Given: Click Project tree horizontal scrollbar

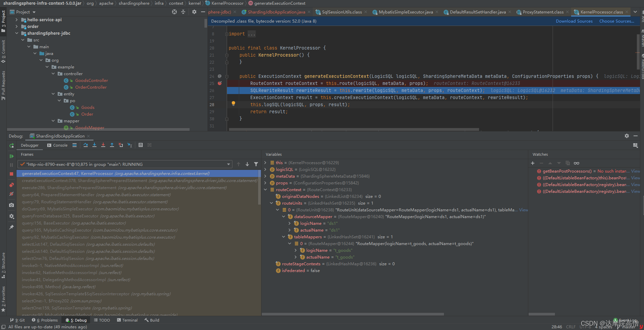Looking at the screenshot, I should [x=98, y=129].
